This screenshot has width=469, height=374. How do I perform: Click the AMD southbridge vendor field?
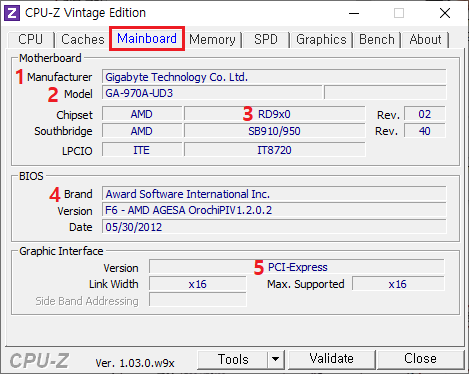[142, 131]
